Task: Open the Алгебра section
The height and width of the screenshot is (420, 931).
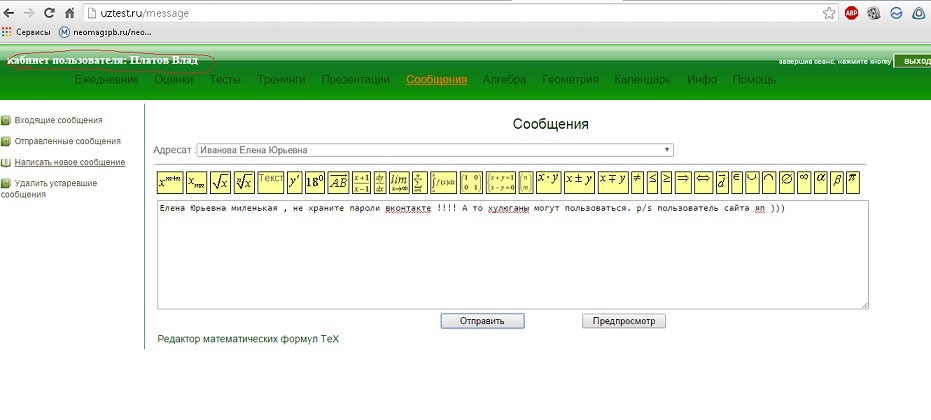Action: tap(504, 80)
